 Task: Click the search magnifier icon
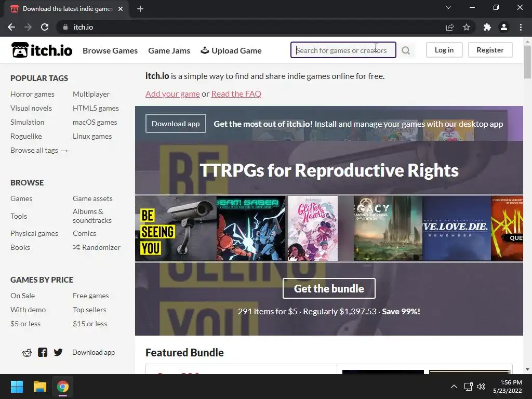point(406,50)
